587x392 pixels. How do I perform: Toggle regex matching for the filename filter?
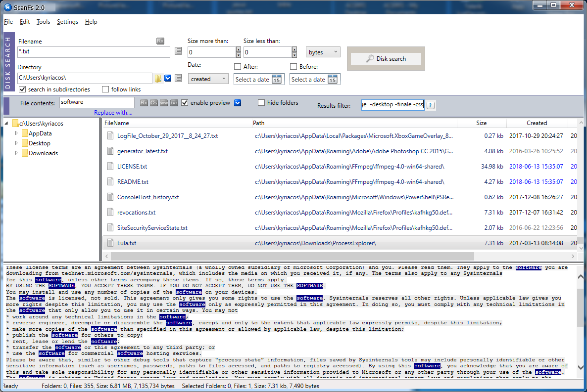coord(160,42)
